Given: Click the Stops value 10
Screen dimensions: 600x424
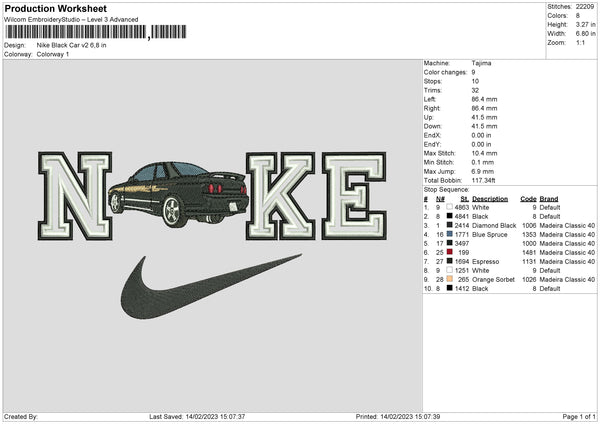Looking at the screenshot, I should (x=475, y=81).
